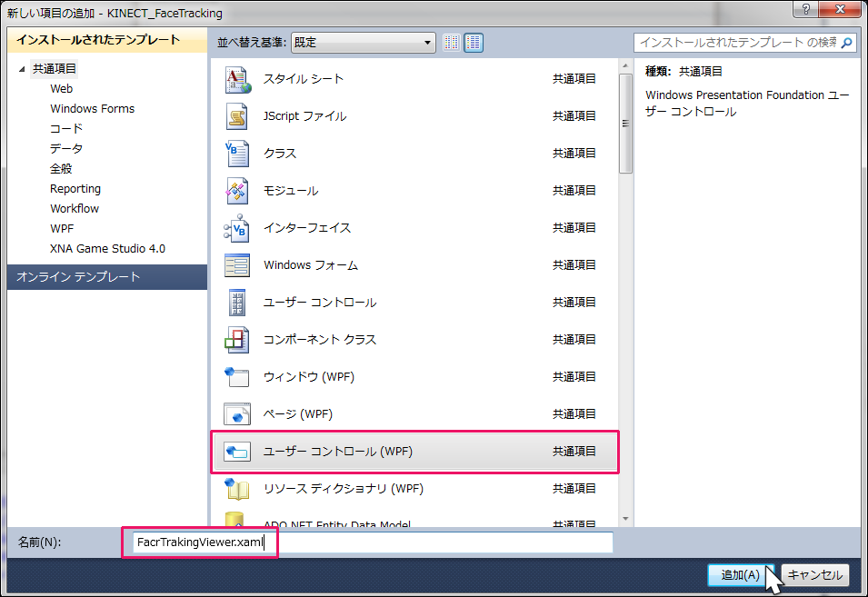
Task: Select the JScript ファイル template icon
Action: tap(237, 116)
